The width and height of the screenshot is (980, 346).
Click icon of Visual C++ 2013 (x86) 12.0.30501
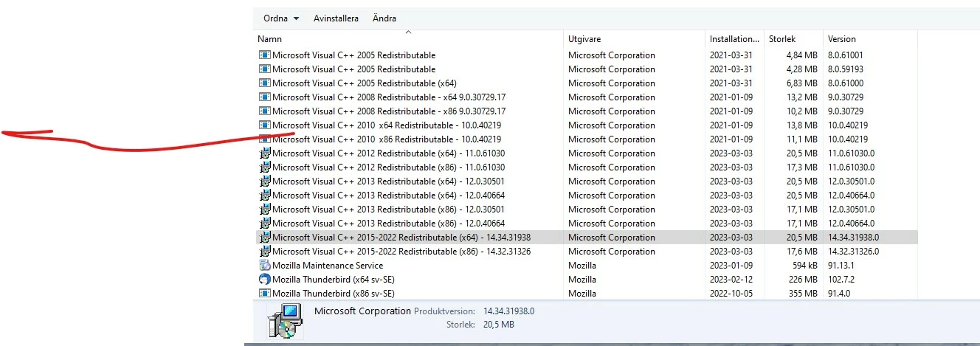[265, 210]
